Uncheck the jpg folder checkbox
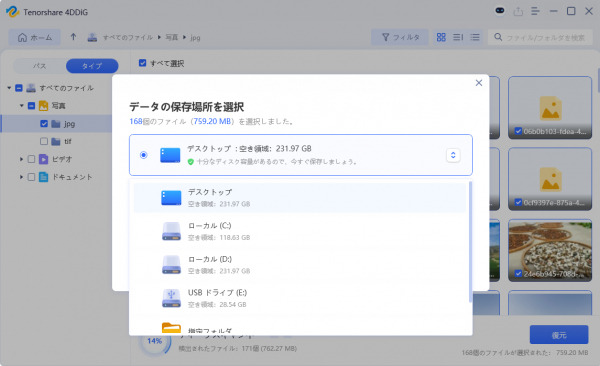 [44, 124]
